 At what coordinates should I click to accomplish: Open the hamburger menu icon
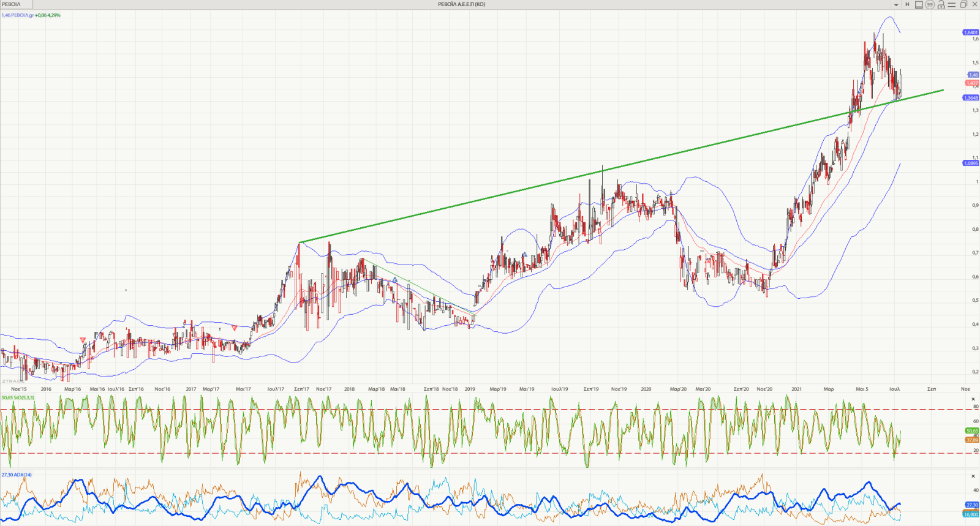pyautogui.click(x=952, y=5)
